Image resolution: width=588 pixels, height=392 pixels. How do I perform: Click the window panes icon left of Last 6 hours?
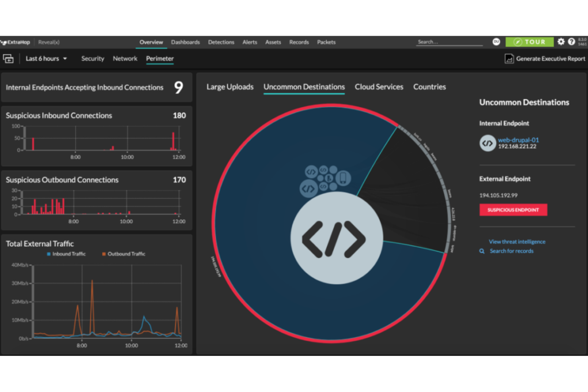point(9,58)
